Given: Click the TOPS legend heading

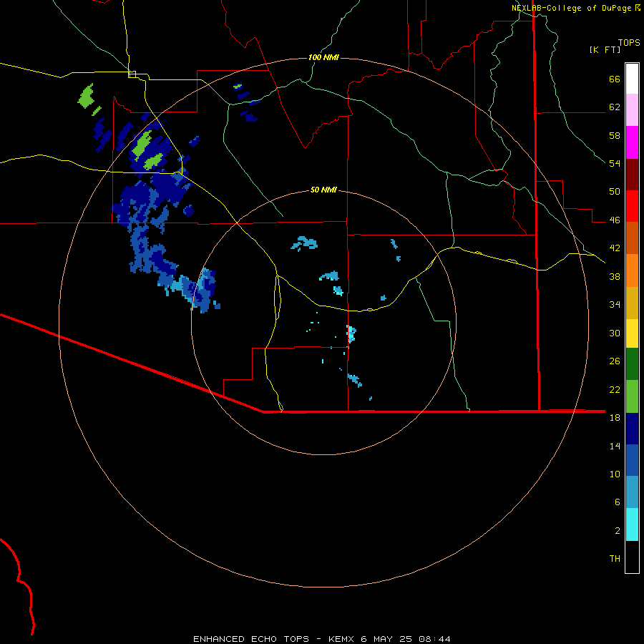Looking at the screenshot, I should click(x=629, y=43).
